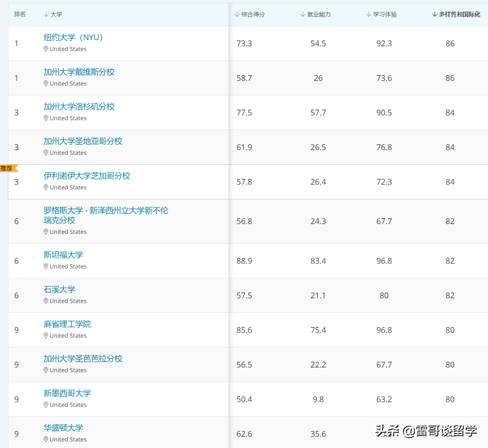This screenshot has height=448, width=488.
Task: Sort by 综合得分 column header
Action: click(x=249, y=14)
